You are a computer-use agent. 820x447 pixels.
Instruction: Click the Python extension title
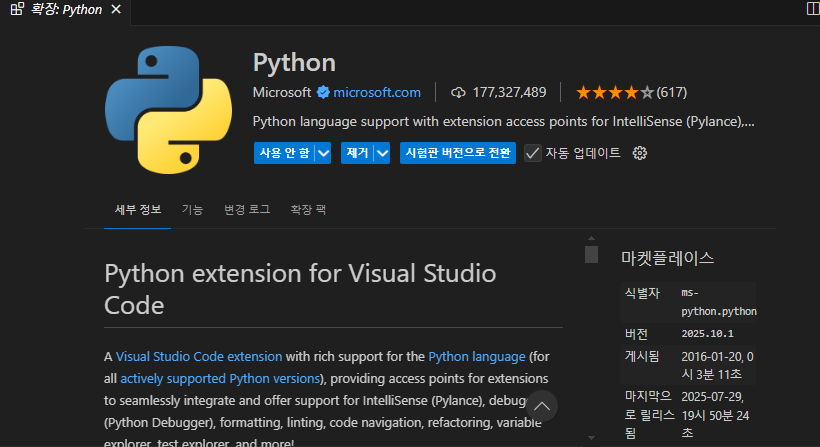294,63
